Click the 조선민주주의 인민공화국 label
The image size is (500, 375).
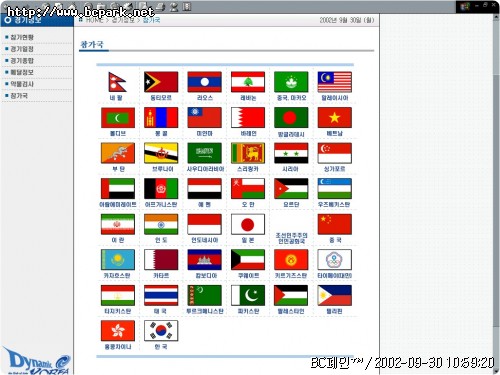(291, 238)
